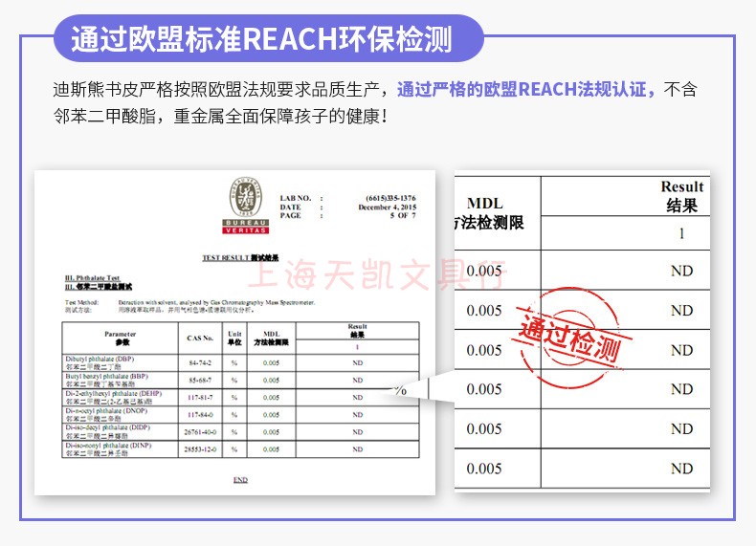Viewport: 756px width, 546px height.
Task: Select the TEST RESULT 测试结果 heading
Action: [x=240, y=258]
